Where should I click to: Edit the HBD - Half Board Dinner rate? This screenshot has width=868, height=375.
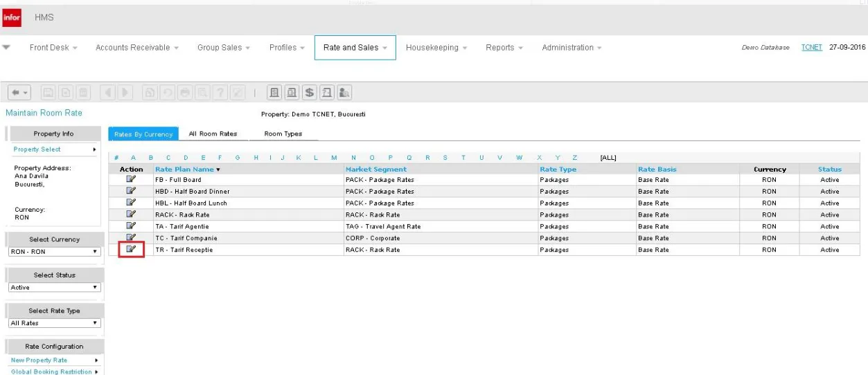click(131, 191)
